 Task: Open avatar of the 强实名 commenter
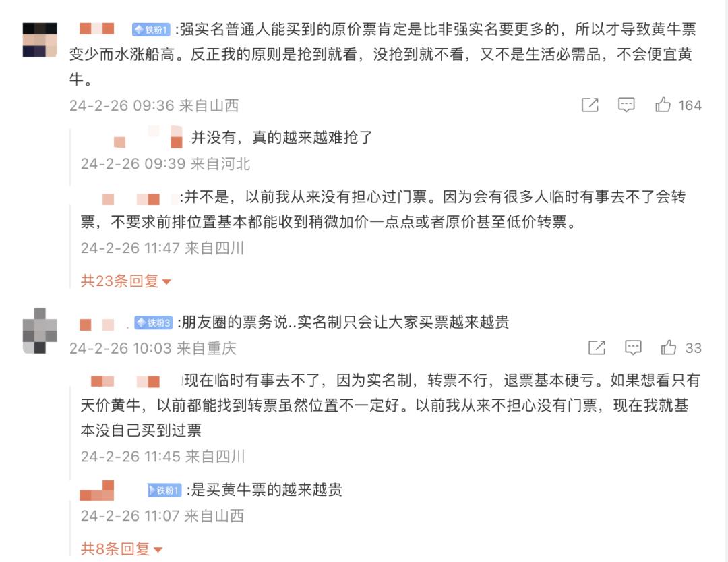pyautogui.click(x=40, y=40)
